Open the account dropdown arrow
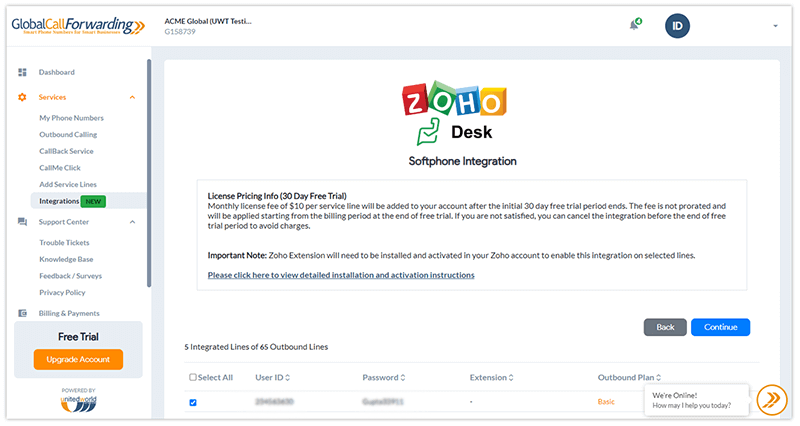 (x=775, y=26)
